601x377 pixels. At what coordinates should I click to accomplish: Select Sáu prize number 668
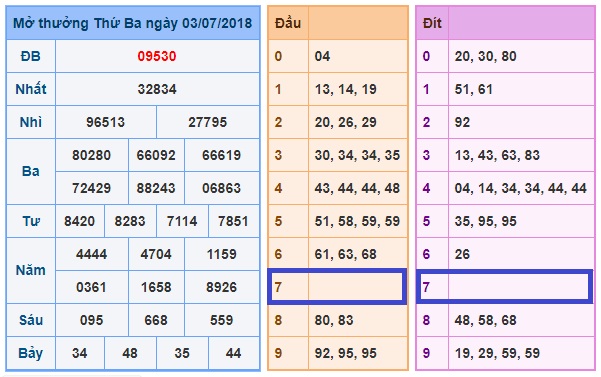156,320
